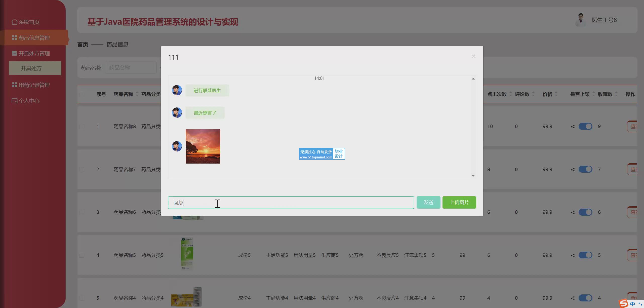Toggle the 是否上架 switch for row 2
Viewport: 644px width, 308px height.
[x=585, y=169]
